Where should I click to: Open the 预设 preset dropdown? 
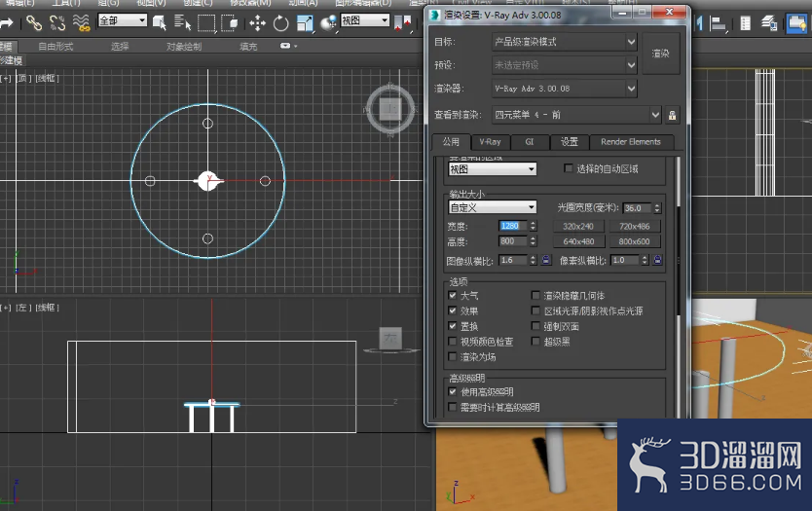565,65
